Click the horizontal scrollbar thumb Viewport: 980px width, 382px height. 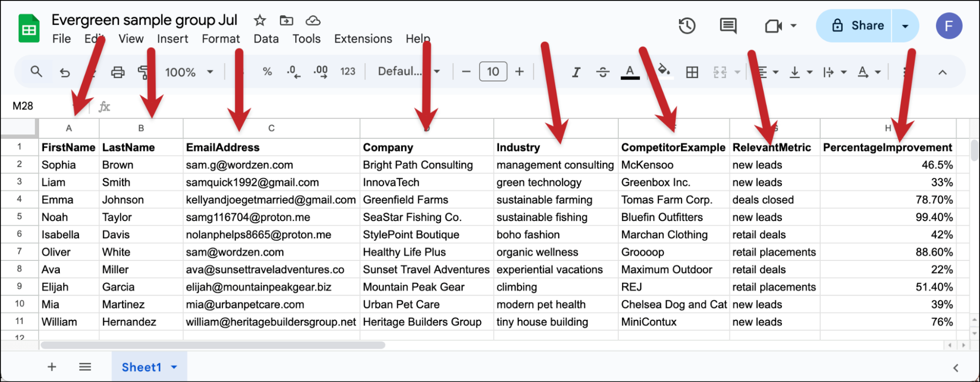pyautogui.click(x=213, y=345)
